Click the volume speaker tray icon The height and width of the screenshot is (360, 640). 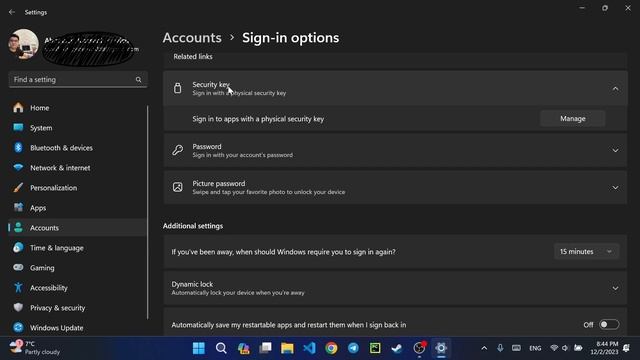coord(565,348)
